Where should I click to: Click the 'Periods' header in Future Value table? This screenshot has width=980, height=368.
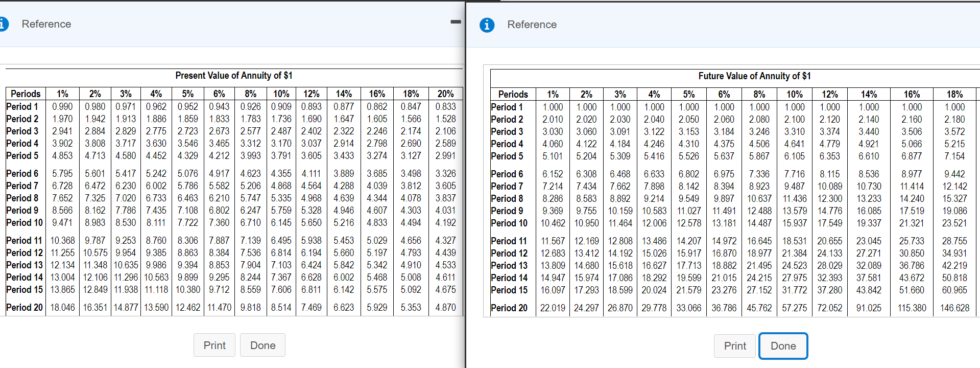(x=513, y=94)
